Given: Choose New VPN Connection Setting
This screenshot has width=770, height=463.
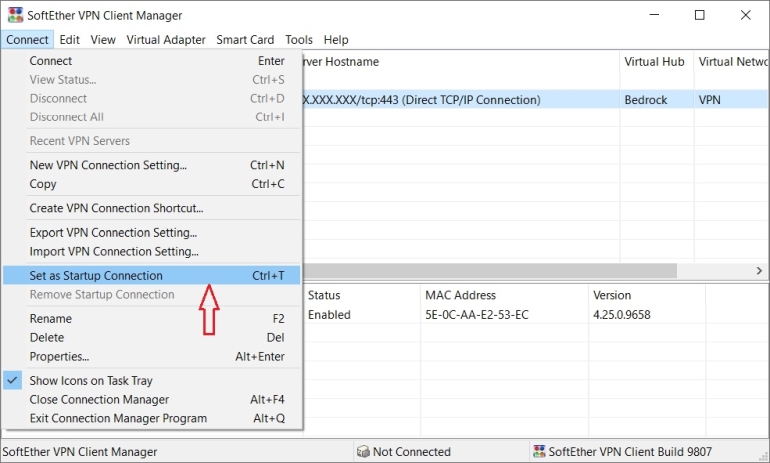Looking at the screenshot, I should (108, 165).
